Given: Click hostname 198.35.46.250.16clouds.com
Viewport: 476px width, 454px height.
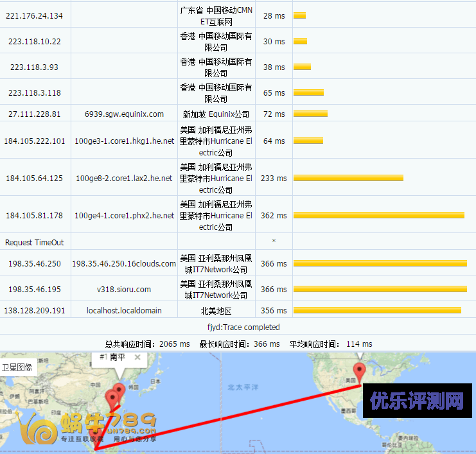Looking at the screenshot, I should pyautogui.click(x=124, y=264).
